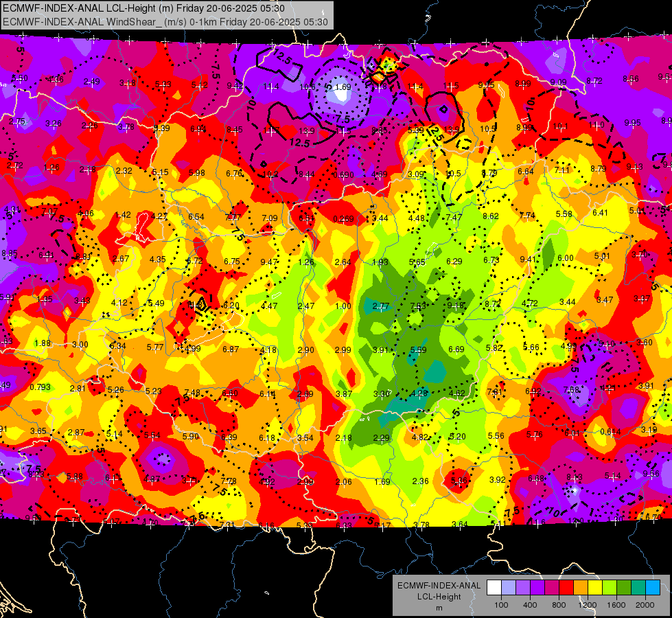Image resolution: width=672 pixels, height=618 pixels.
Task: Click the grid value '6.68'
Action: tap(535, 478)
